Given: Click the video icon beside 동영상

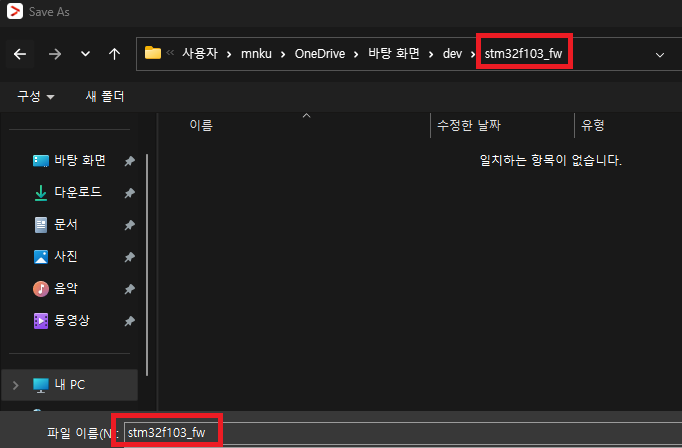Looking at the screenshot, I should 41,321.
